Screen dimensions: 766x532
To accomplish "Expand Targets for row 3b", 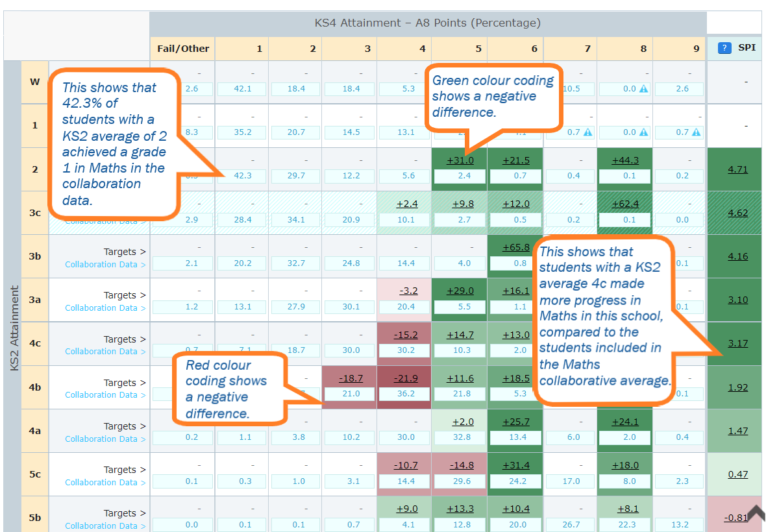I will [x=125, y=251].
